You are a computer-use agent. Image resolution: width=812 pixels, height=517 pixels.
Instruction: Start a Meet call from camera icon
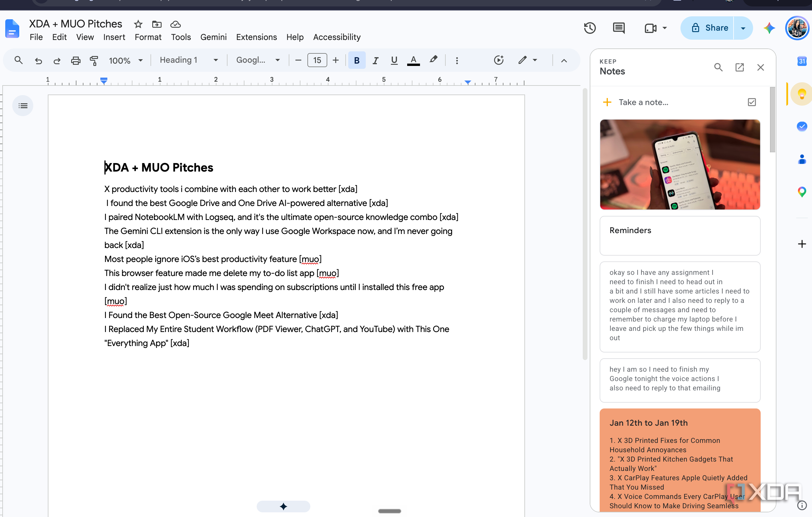pos(650,28)
